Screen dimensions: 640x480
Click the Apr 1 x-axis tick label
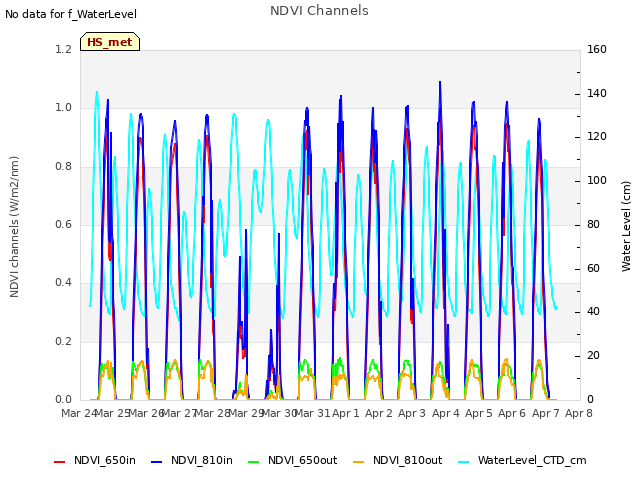point(346,413)
